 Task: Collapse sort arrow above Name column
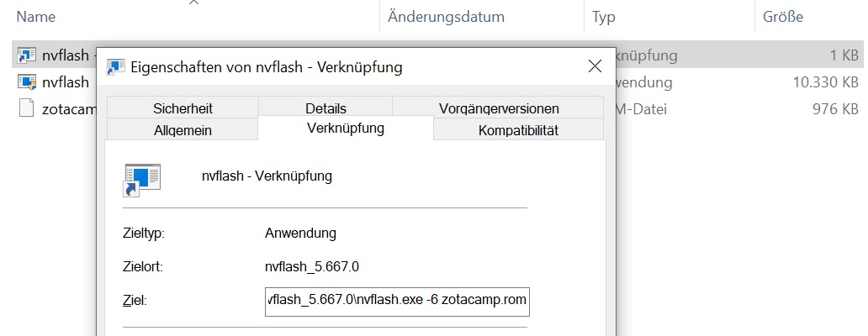(193, 3)
